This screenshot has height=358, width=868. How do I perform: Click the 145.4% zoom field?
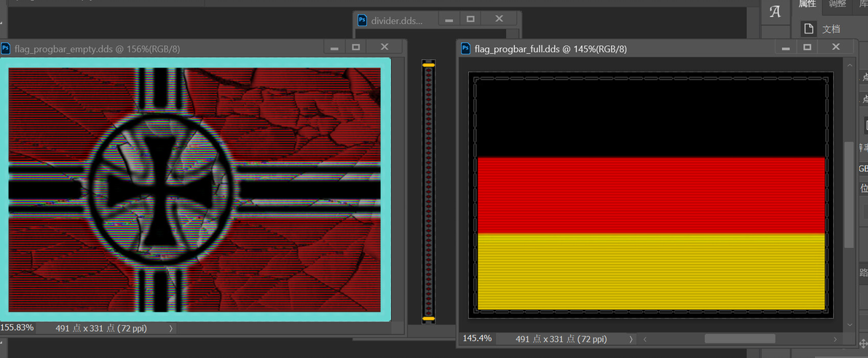coord(477,338)
